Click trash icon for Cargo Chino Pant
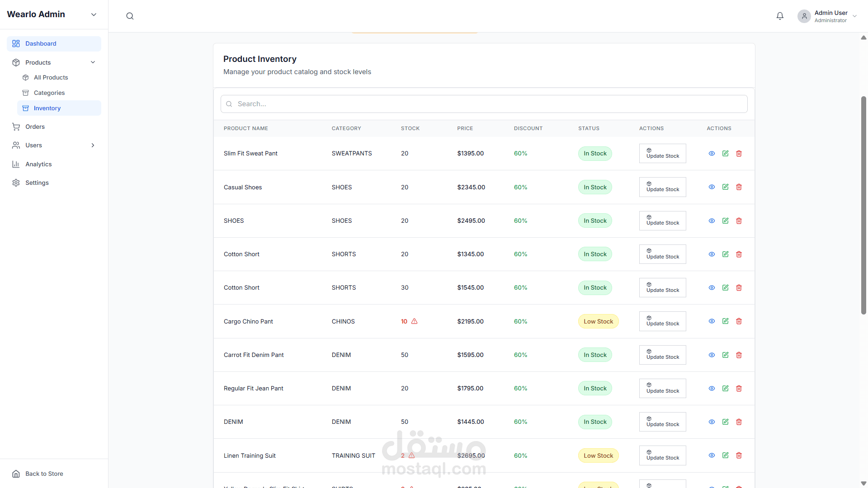This screenshot has width=868, height=488. (739, 321)
